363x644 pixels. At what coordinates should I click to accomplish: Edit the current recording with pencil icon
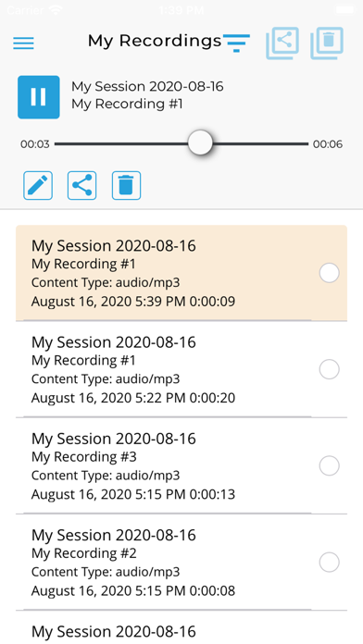pos(38,186)
